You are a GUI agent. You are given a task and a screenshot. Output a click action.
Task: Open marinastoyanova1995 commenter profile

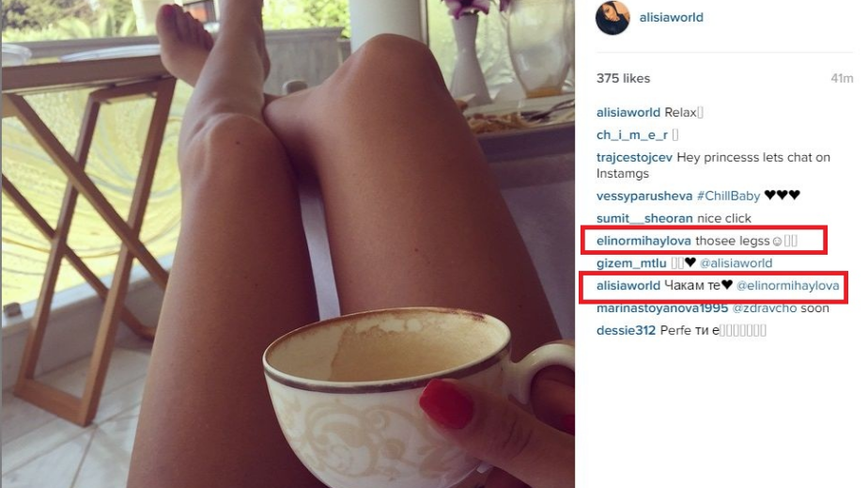(662, 308)
